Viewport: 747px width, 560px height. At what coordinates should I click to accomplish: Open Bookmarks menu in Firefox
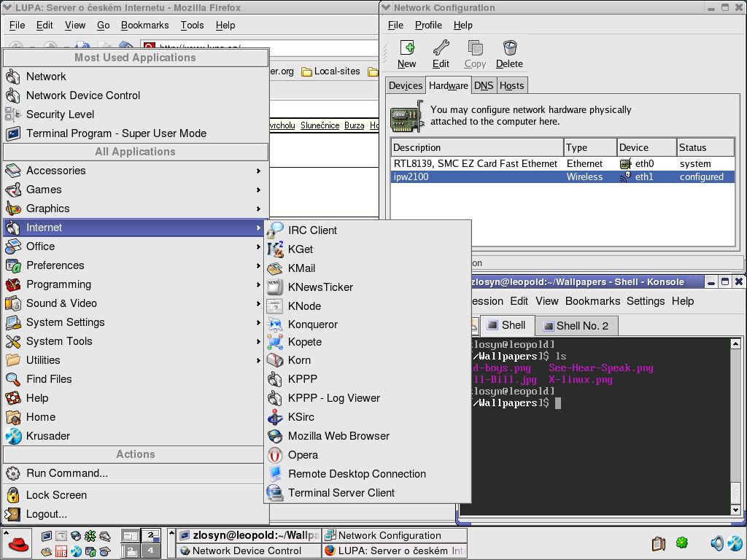(144, 26)
